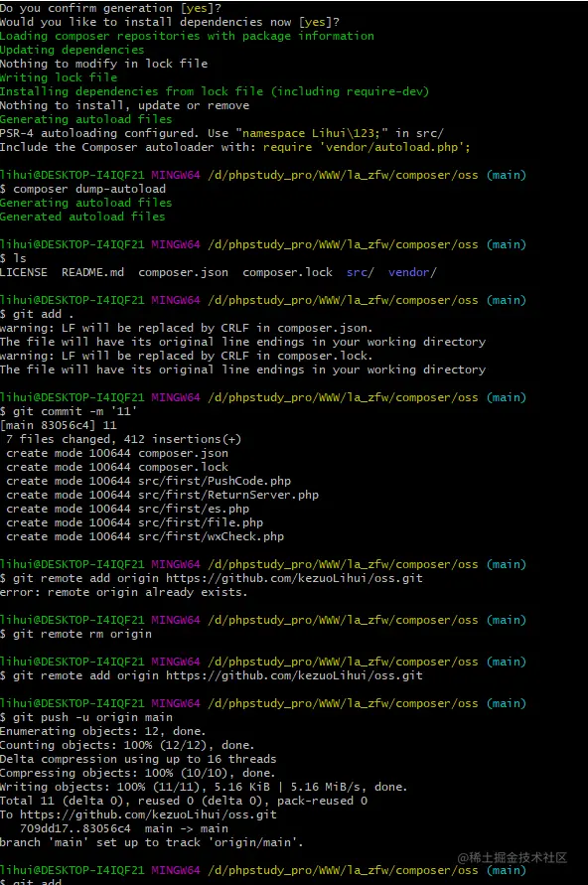Open the 'To https://github.com/kezuoLihui/oss.git' URL line
The image size is (588, 885).
click(139, 814)
